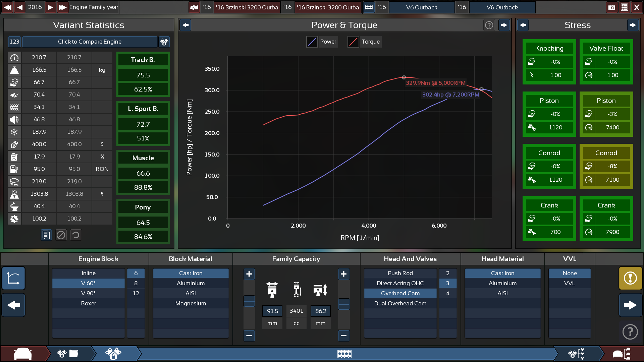Screen dimensions: 644x362
Task: Go to next Stress panel arrow
Action: 633,25
